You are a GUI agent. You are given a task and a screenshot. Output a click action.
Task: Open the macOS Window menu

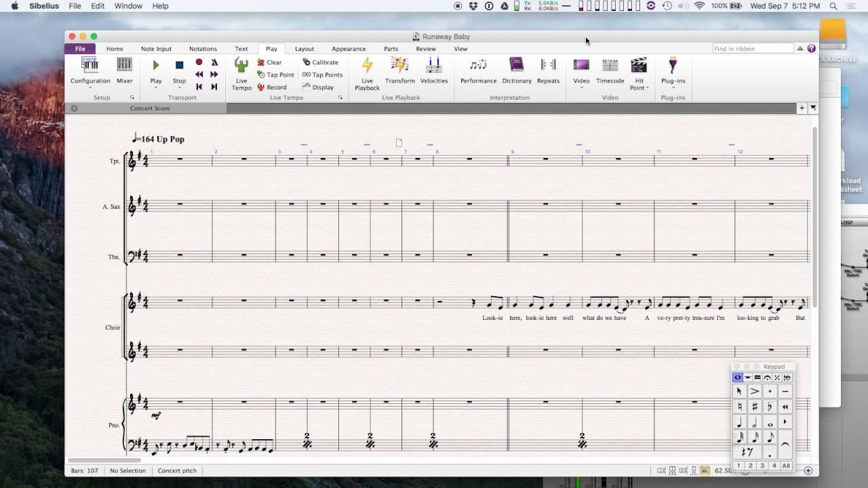[x=128, y=6]
